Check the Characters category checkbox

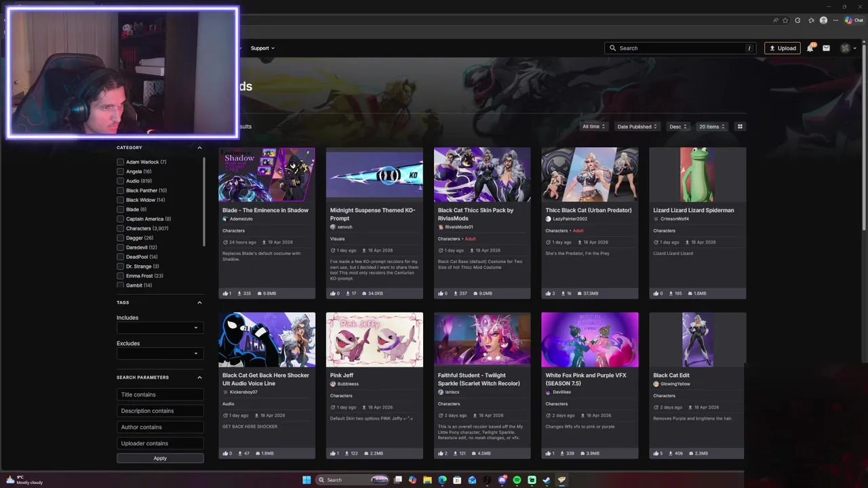120,228
